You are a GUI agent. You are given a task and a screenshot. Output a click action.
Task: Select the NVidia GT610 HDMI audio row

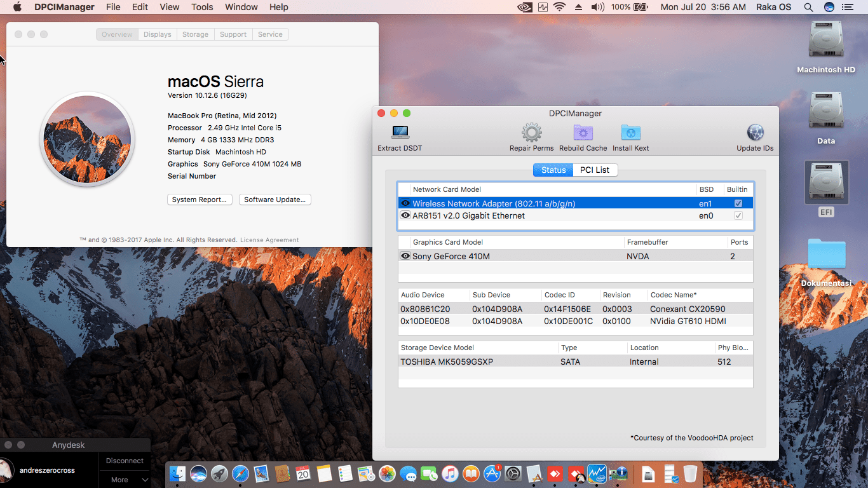[575, 321]
